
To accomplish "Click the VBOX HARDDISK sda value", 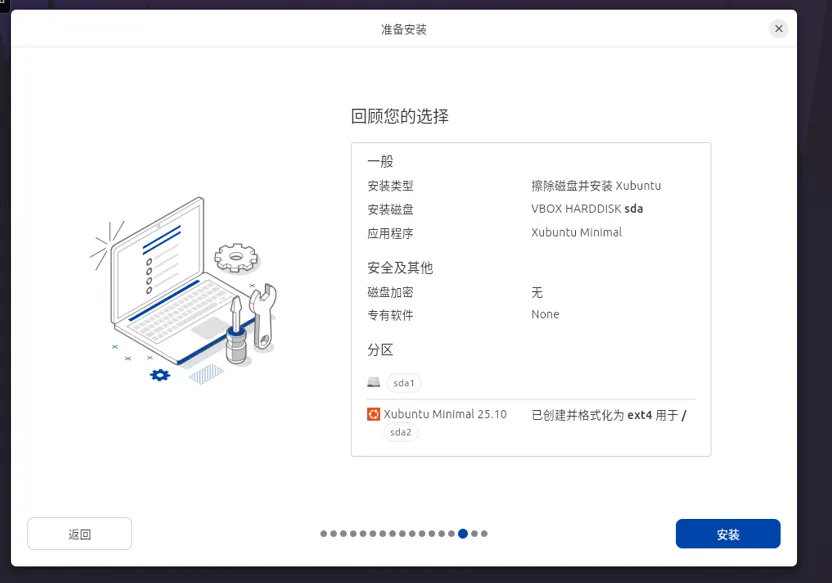I will pyautogui.click(x=587, y=209).
